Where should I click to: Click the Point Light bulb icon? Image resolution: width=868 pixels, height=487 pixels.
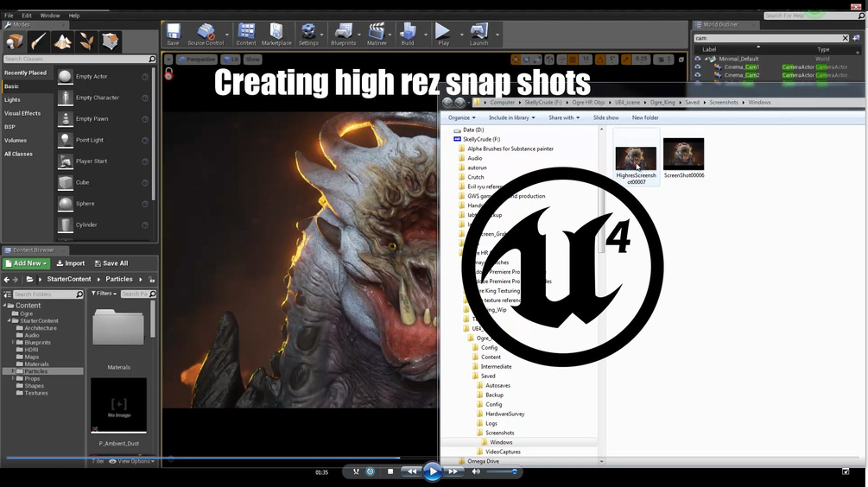point(66,140)
